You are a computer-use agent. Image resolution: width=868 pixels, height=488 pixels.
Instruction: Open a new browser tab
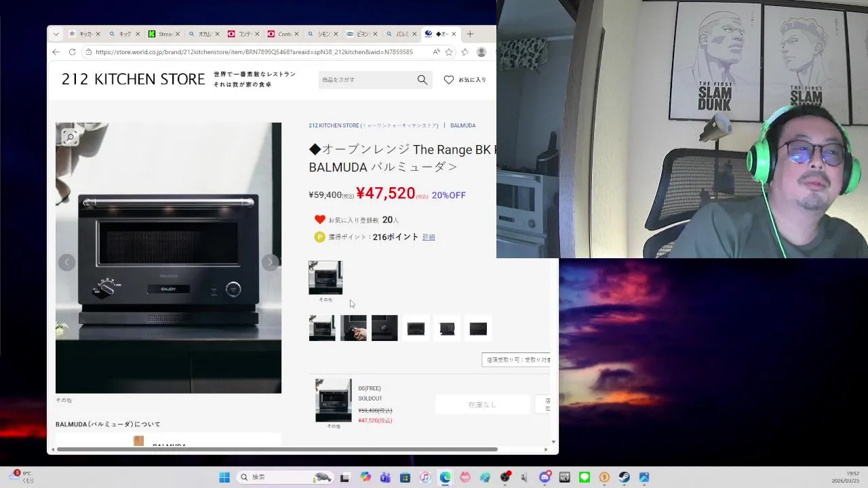(470, 34)
